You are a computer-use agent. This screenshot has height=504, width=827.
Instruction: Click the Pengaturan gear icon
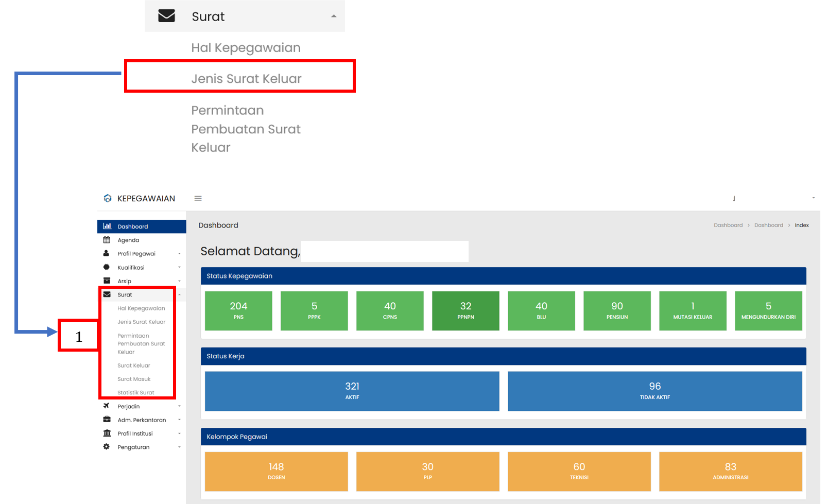tap(106, 446)
